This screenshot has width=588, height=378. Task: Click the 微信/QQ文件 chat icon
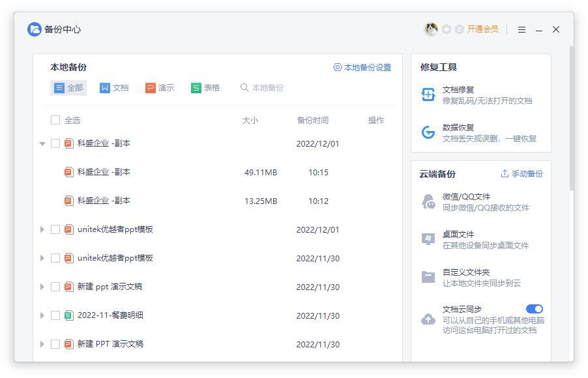[x=428, y=201]
